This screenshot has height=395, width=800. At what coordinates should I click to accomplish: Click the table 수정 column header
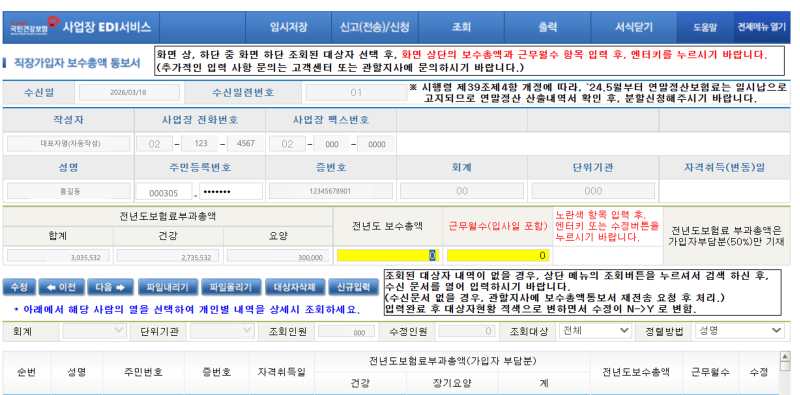(758, 372)
